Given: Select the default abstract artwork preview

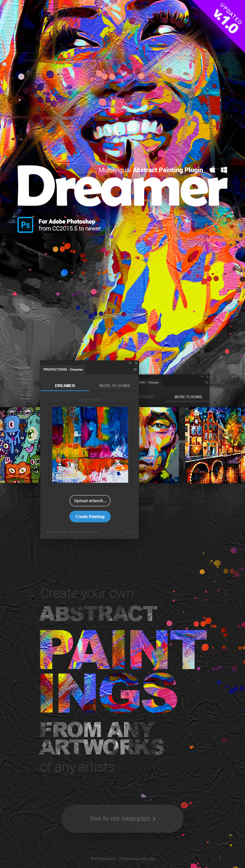Looking at the screenshot, I should [x=90, y=445].
